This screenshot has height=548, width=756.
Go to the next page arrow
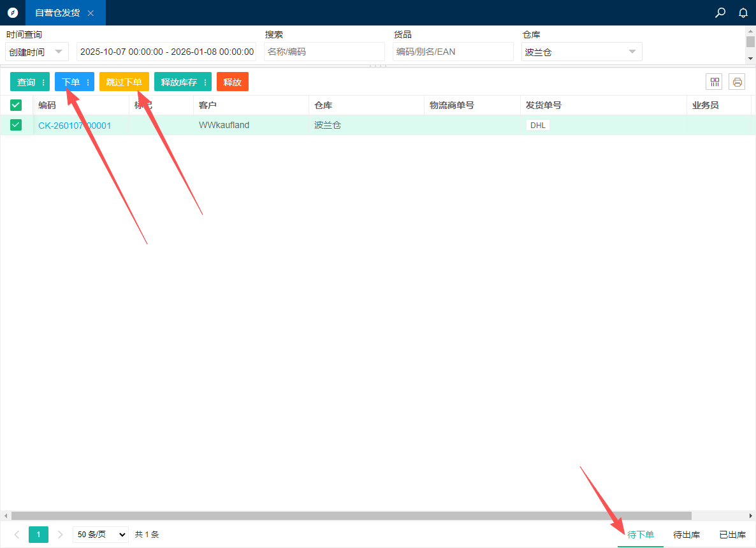point(61,535)
